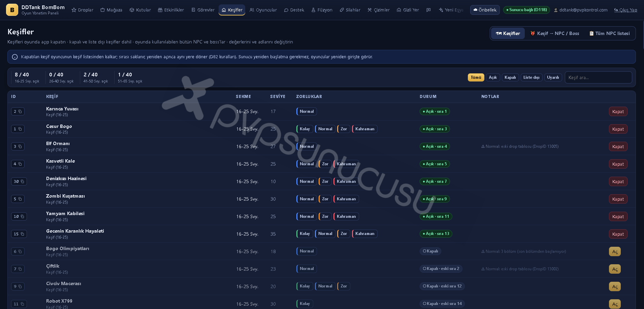Open the message icon tab in the navbar
This screenshot has height=309, width=644.
(x=428, y=10)
